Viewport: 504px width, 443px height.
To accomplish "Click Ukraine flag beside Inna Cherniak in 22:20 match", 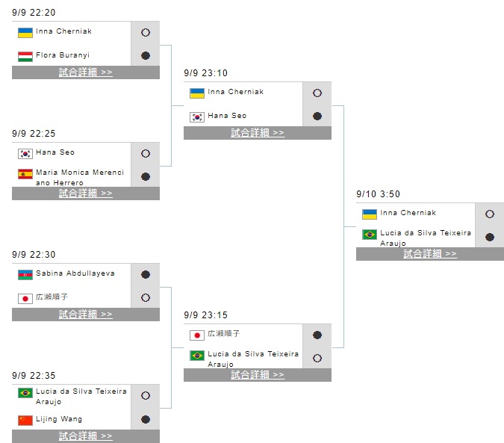I will click(x=25, y=32).
